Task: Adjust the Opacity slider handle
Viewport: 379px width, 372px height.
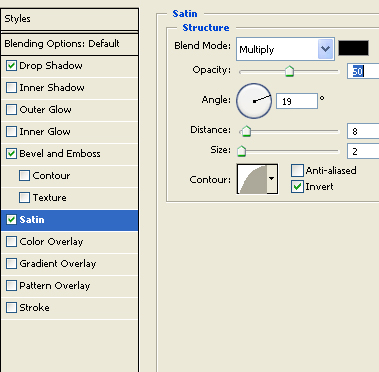Action: click(x=289, y=71)
